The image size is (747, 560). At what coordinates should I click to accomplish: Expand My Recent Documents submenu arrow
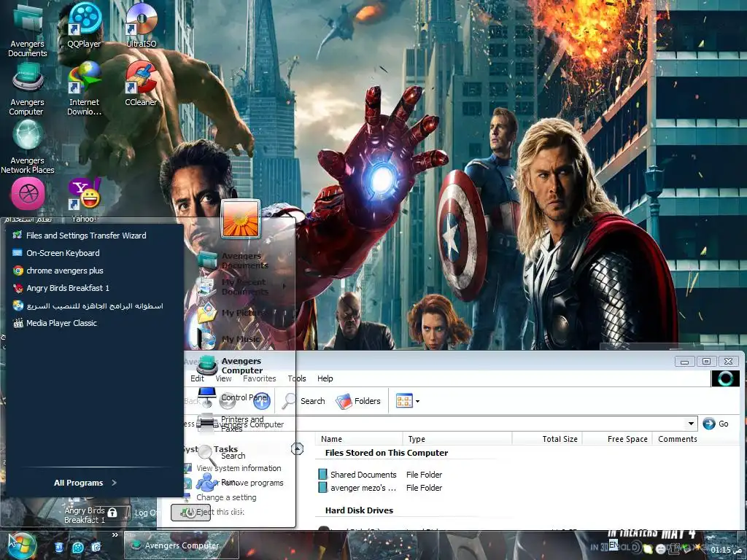pyautogui.click(x=285, y=286)
